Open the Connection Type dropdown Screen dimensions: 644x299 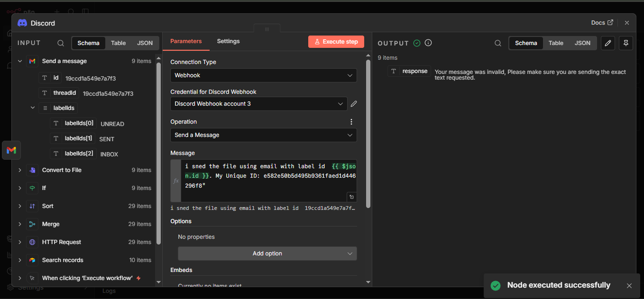(x=263, y=75)
